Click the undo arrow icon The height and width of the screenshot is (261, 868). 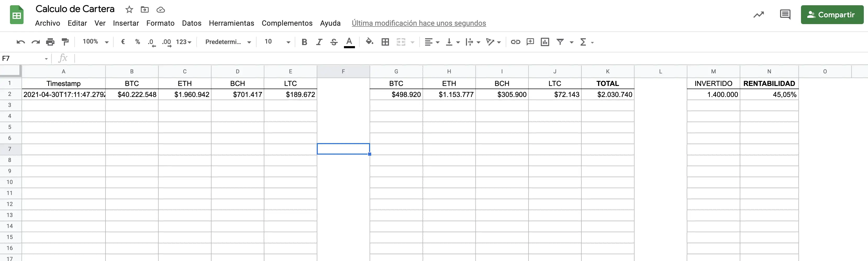(21, 42)
